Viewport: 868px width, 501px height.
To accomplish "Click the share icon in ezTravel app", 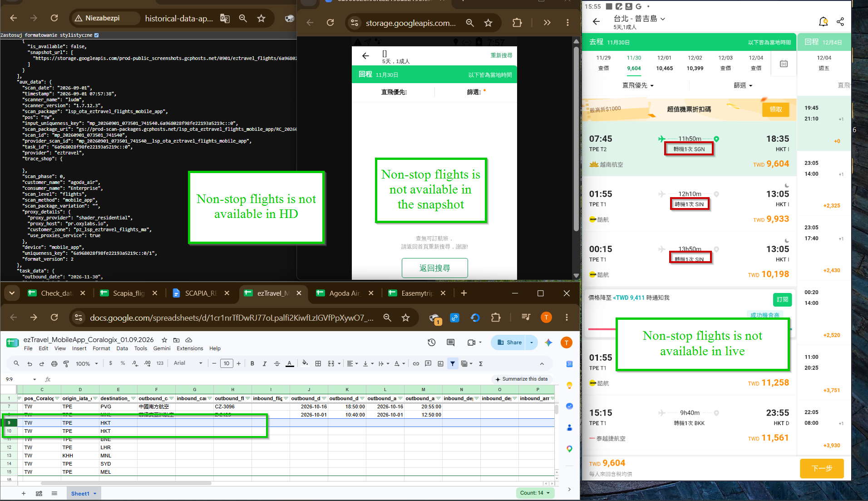I will (x=840, y=21).
